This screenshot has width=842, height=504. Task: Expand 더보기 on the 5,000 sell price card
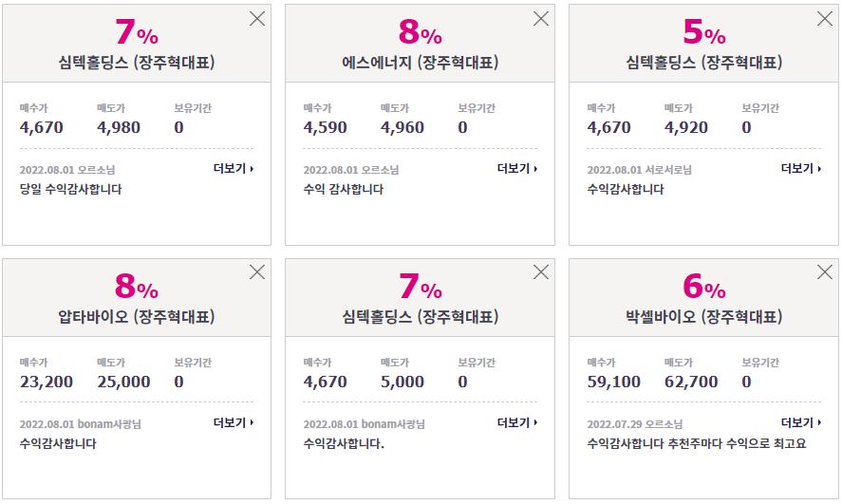pos(517,423)
